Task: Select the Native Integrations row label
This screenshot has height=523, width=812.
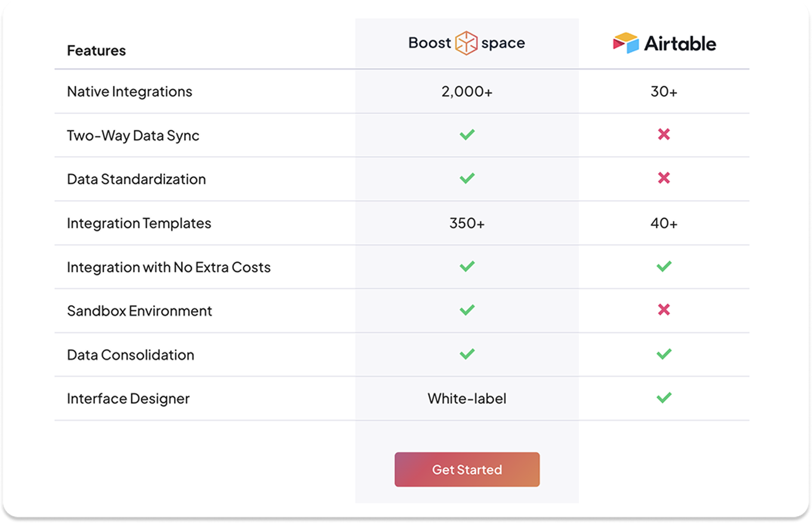Action: [129, 91]
